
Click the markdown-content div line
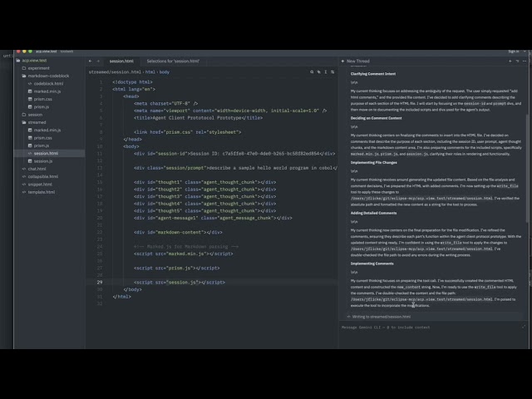coord(178,233)
